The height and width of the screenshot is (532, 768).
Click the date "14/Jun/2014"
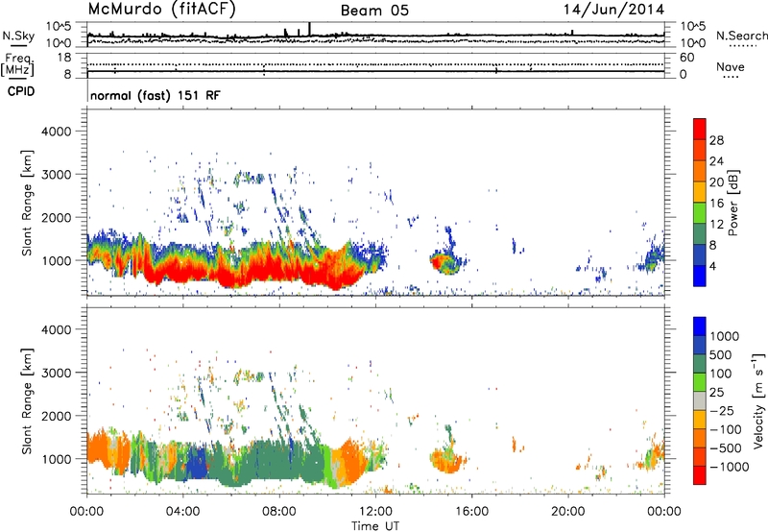[613, 10]
